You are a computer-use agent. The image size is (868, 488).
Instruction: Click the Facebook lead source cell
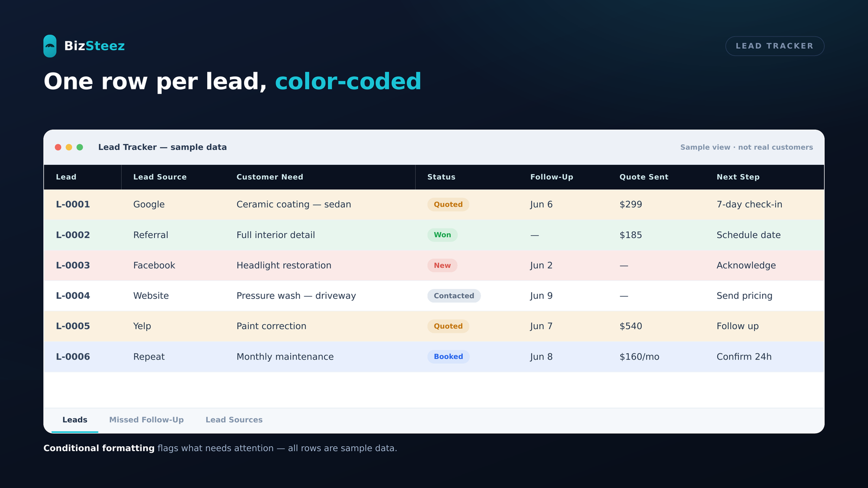click(x=154, y=265)
